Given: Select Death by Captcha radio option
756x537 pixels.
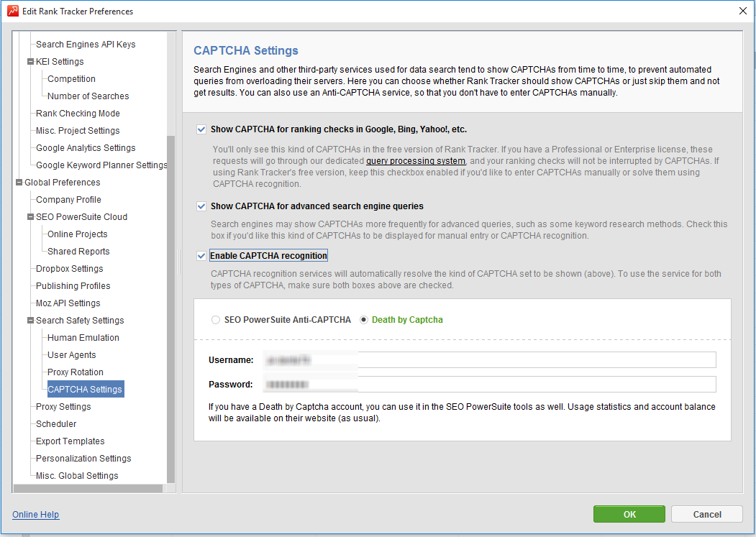Looking at the screenshot, I should [x=364, y=320].
